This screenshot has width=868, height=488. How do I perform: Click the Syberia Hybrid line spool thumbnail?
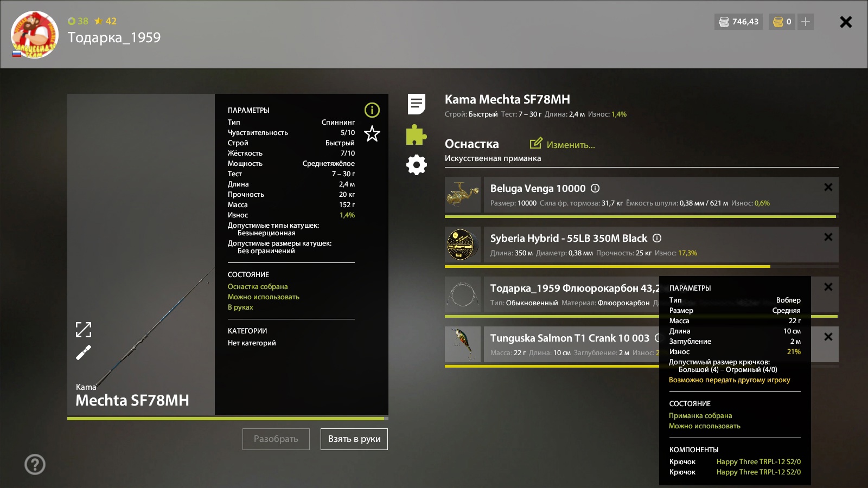[x=463, y=245]
